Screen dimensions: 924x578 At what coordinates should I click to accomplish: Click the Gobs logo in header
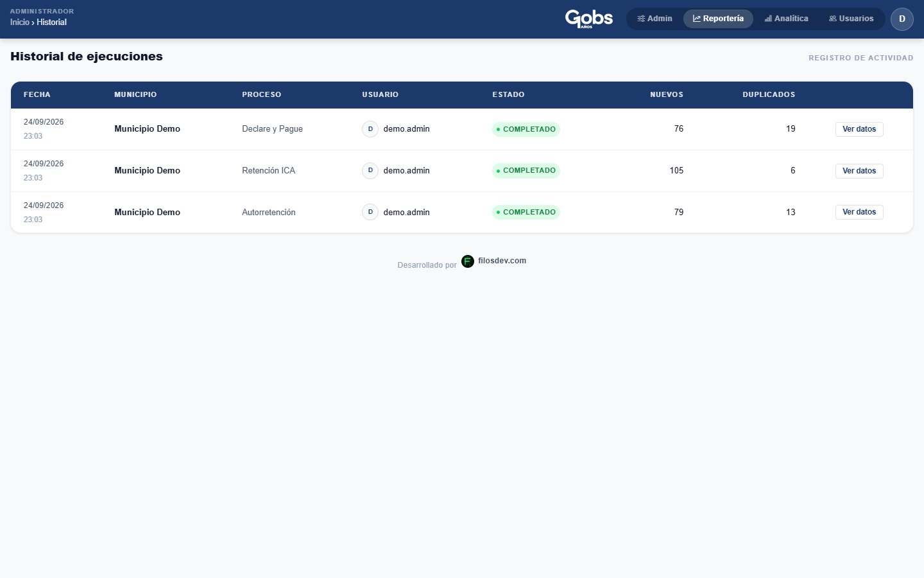588,19
